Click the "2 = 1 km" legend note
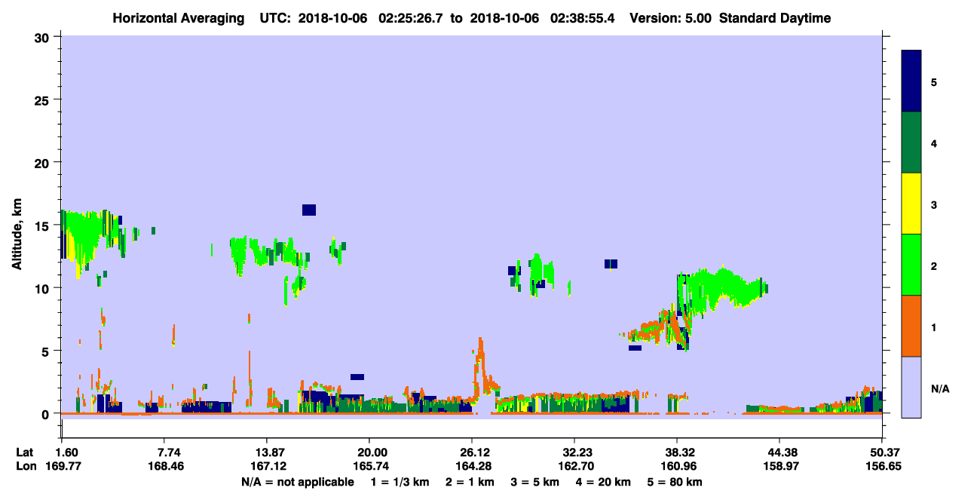 point(470,481)
